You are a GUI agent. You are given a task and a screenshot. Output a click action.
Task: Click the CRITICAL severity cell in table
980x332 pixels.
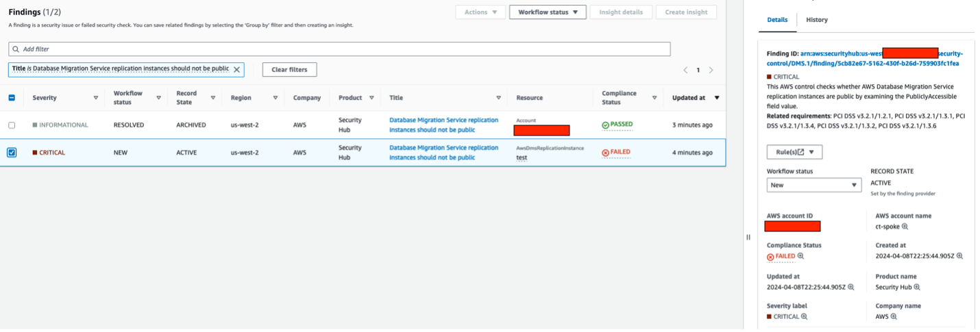coord(49,153)
